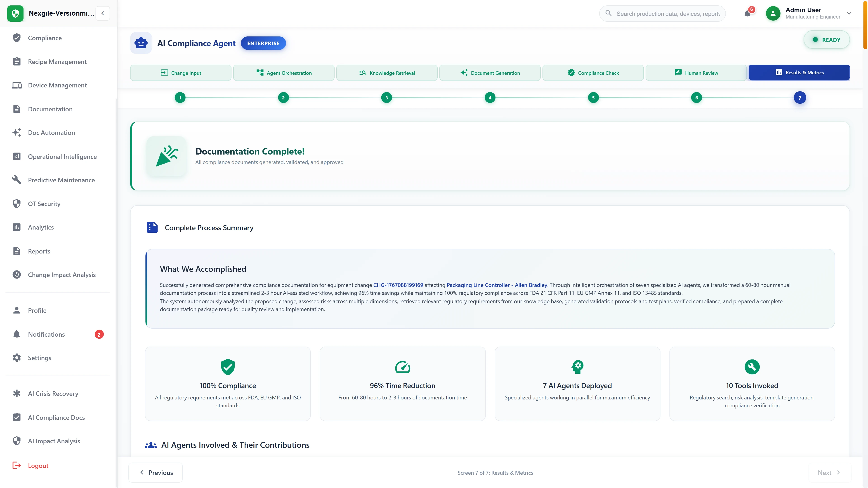The width and height of the screenshot is (868, 488).
Task: Click inside the search production data field
Action: click(x=662, y=14)
